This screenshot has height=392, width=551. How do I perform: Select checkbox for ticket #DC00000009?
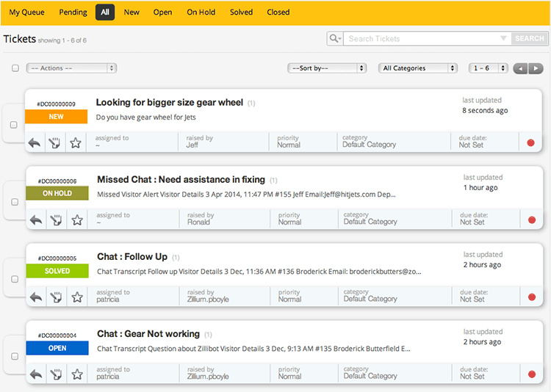14,125
